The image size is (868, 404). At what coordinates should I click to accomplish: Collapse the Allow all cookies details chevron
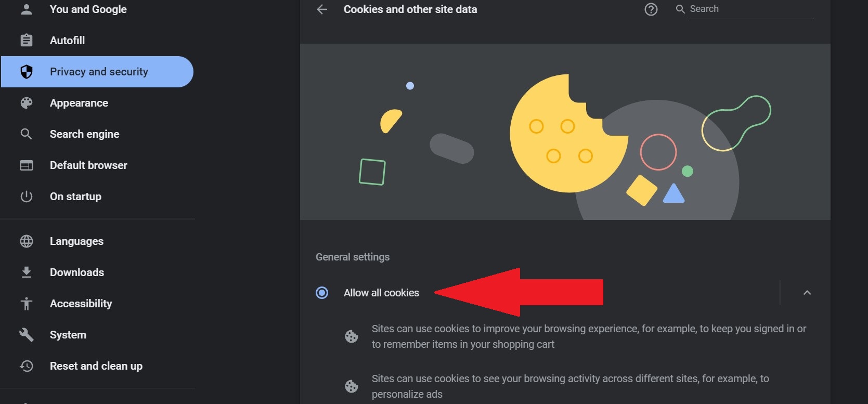tap(807, 293)
